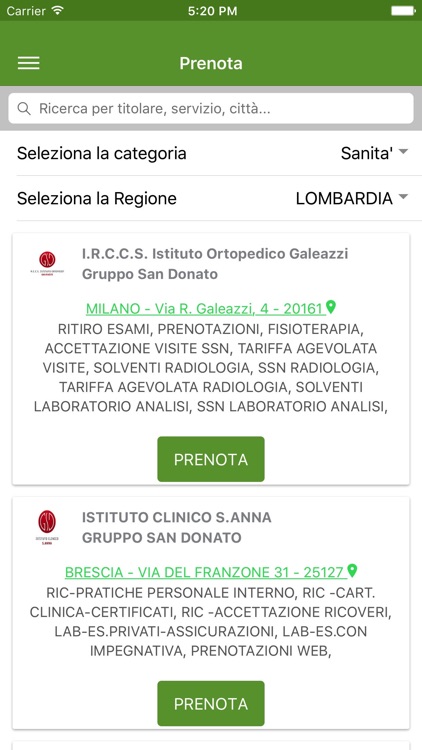Click the arrow beside LOMBARDIA
Viewport: 422px width, 750px height.
click(403, 197)
